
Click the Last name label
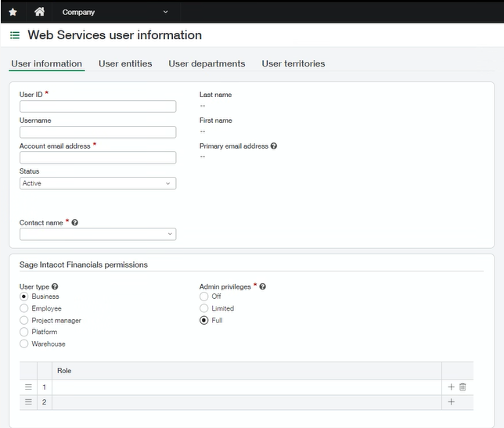(215, 95)
